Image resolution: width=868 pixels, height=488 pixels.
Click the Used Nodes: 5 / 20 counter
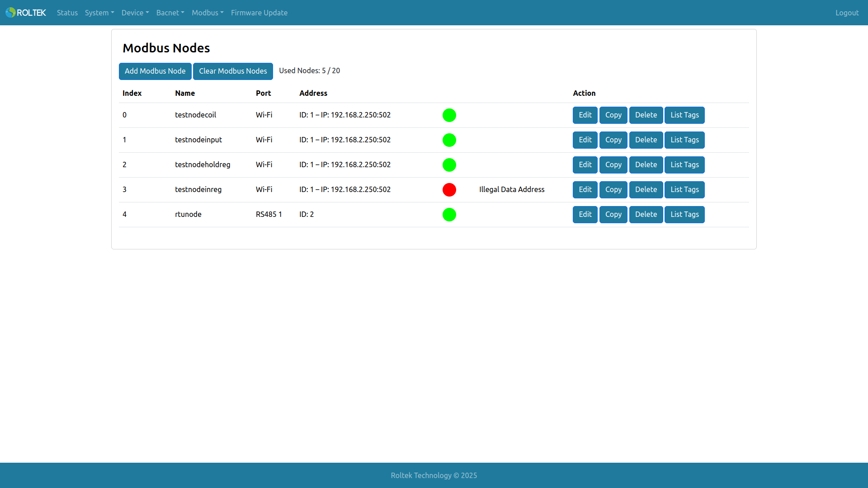click(x=309, y=71)
